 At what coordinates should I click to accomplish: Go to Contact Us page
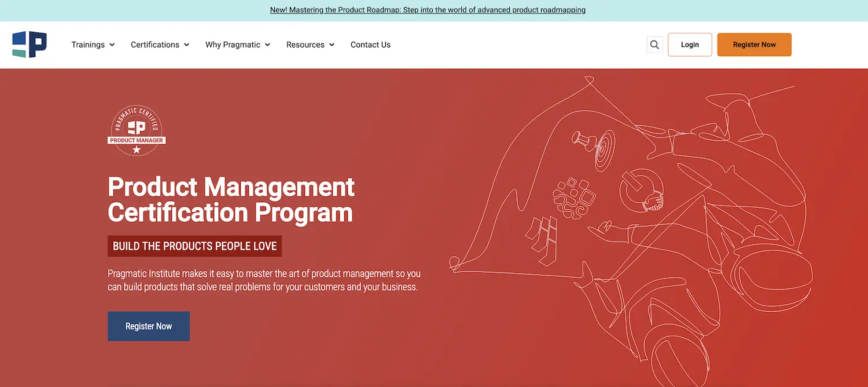[370, 45]
